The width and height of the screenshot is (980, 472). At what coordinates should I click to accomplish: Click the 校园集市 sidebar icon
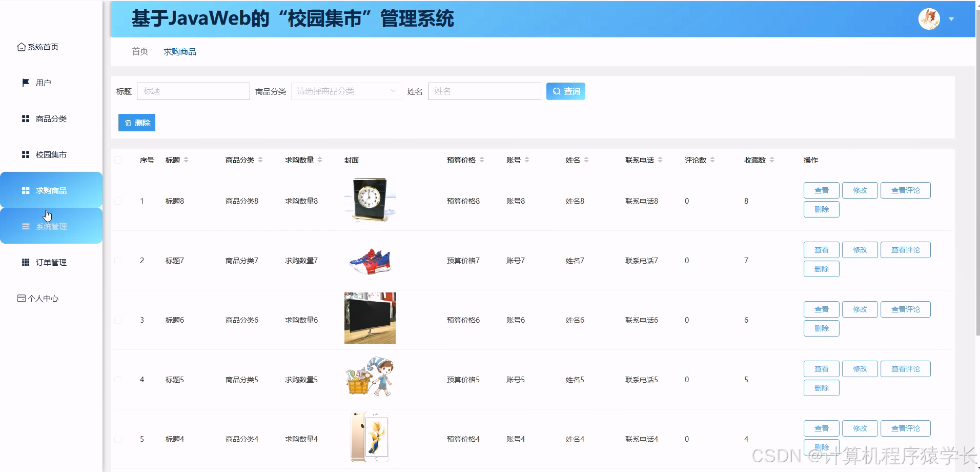click(25, 154)
